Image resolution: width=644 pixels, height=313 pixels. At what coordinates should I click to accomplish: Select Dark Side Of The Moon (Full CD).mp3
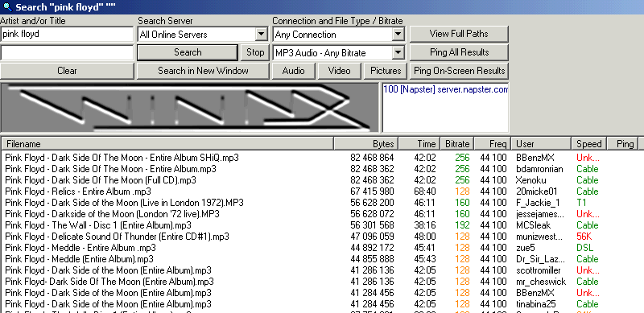(101, 180)
